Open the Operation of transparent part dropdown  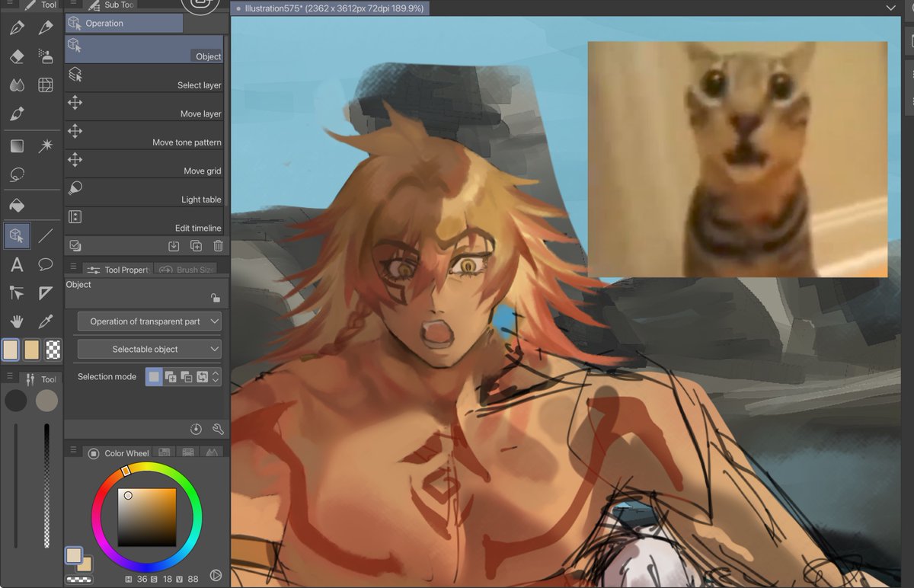click(149, 321)
